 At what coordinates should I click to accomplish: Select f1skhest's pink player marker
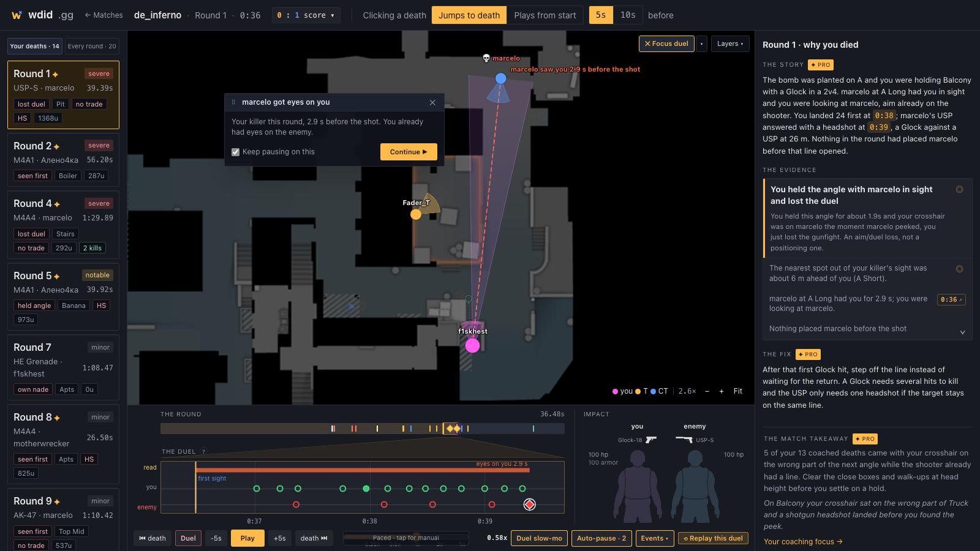[x=472, y=345]
